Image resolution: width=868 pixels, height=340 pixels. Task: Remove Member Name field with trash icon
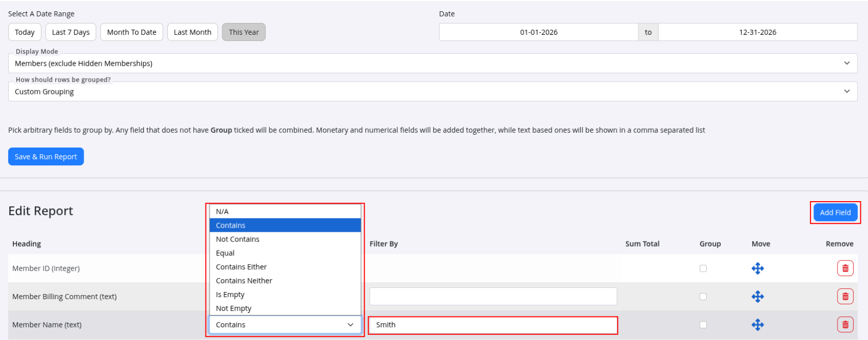[x=845, y=325]
